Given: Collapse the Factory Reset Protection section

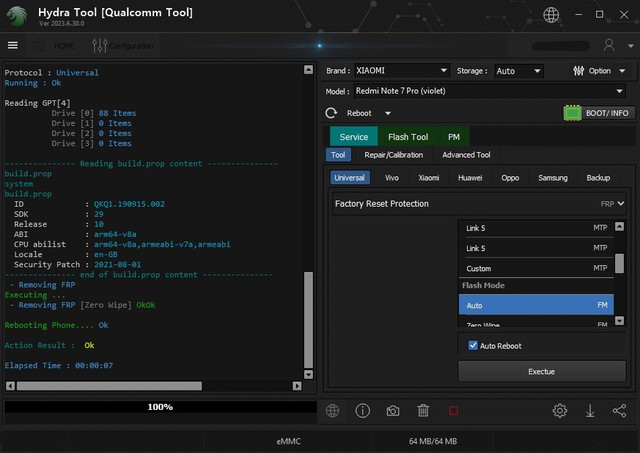Looking at the screenshot, I should point(621,203).
